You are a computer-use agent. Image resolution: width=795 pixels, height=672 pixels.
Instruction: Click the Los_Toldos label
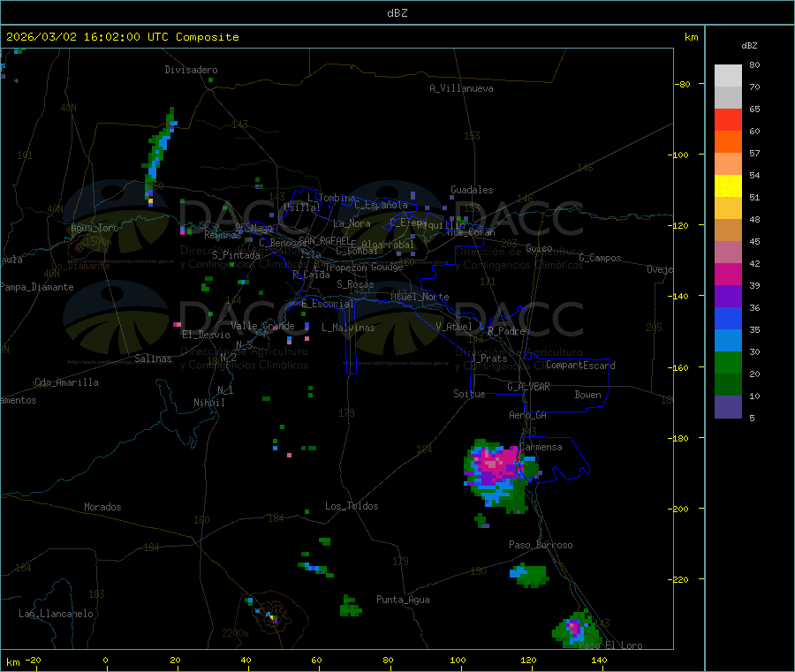(352, 506)
